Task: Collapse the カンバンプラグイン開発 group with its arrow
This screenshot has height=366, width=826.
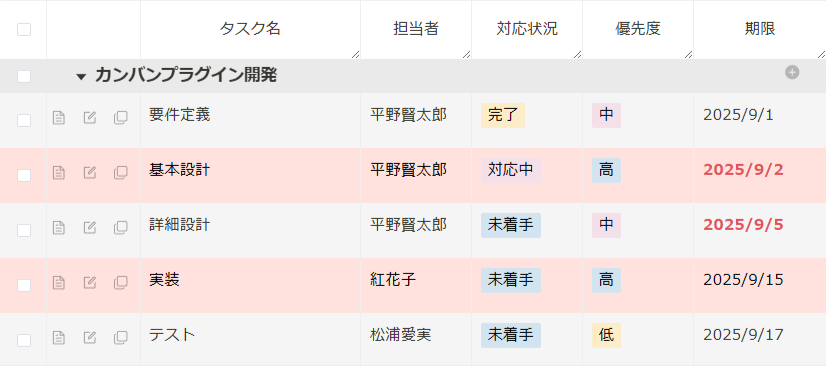Action: tap(81, 77)
